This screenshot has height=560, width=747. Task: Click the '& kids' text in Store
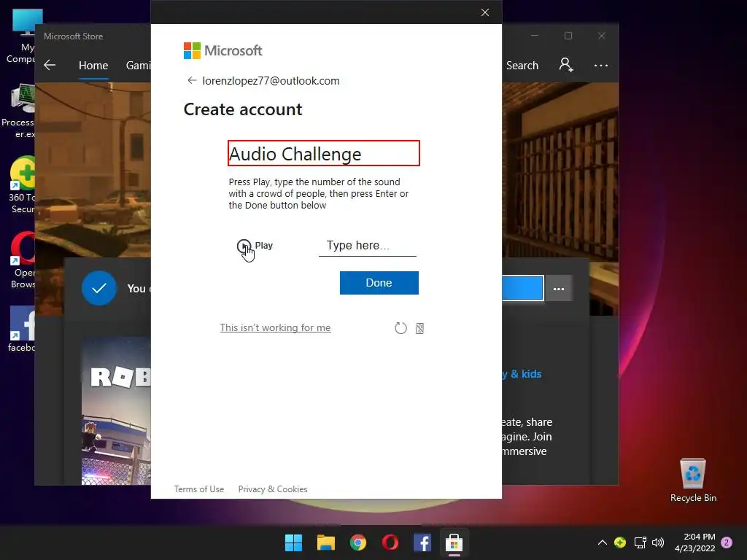click(526, 374)
